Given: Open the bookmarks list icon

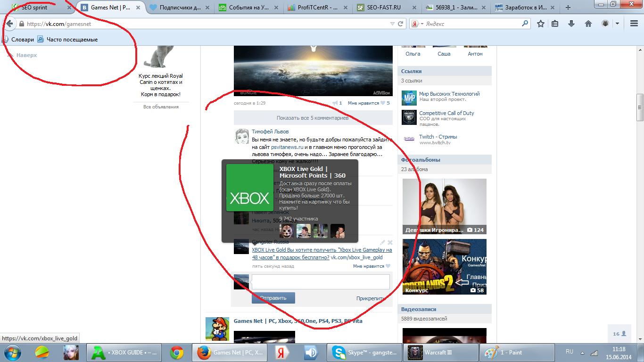Looking at the screenshot, I should [x=555, y=24].
